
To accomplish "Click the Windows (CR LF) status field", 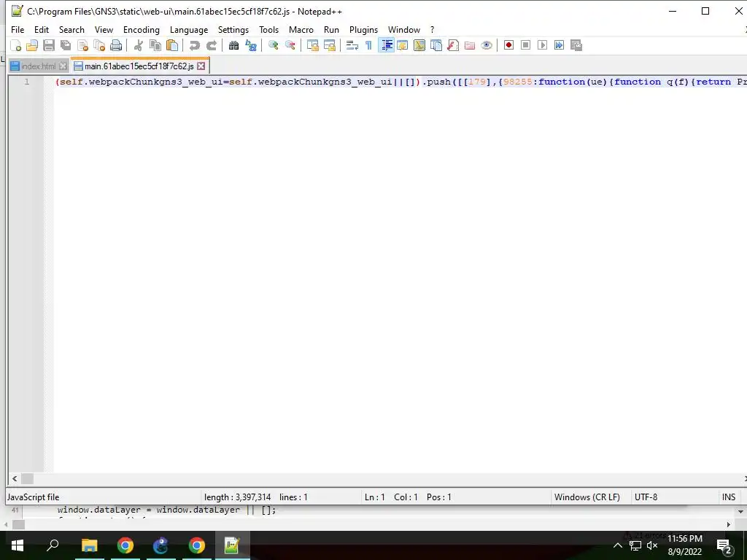I will pos(587,497).
